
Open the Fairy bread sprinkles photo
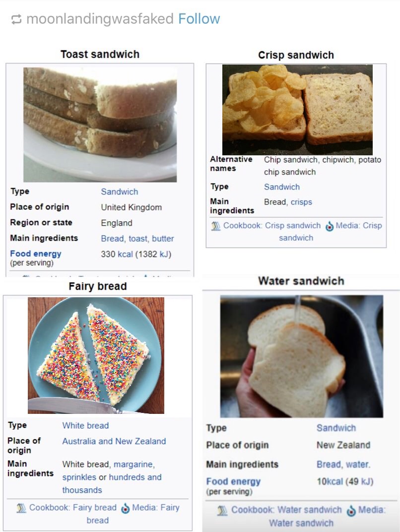click(96, 355)
